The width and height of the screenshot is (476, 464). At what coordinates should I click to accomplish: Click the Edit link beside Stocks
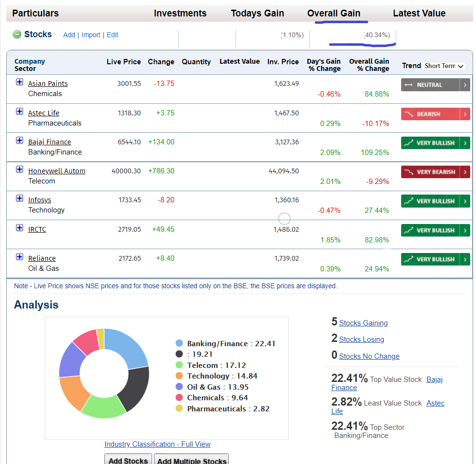point(112,35)
